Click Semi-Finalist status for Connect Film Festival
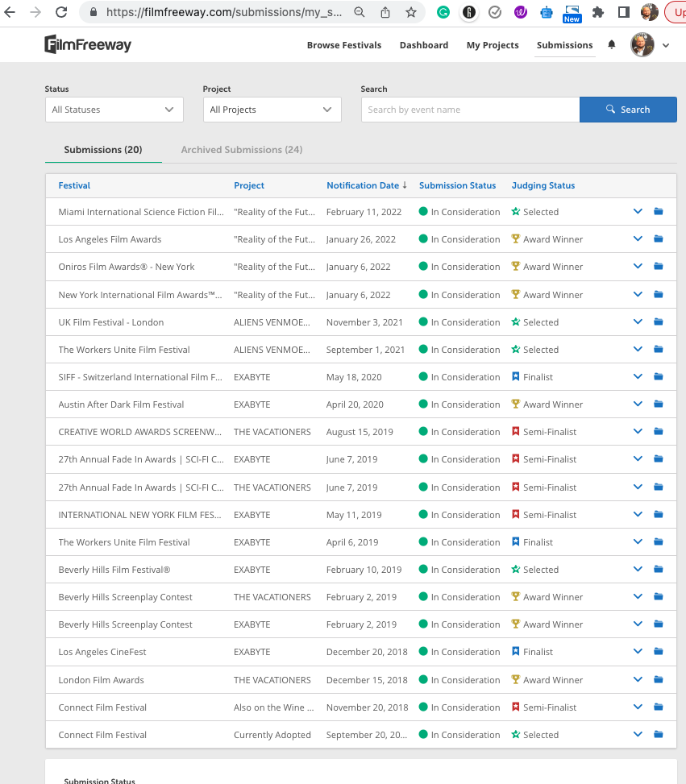Image resolution: width=686 pixels, height=784 pixels. [x=550, y=707]
